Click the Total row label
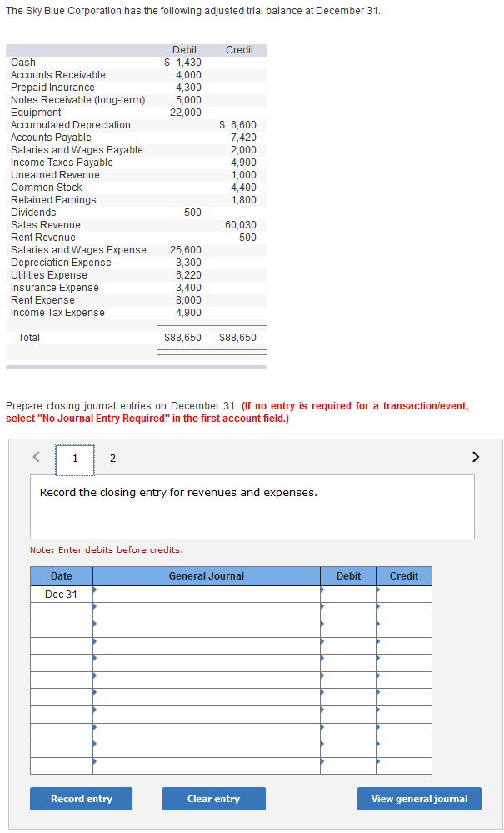This screenshot has width=504, height=833. [x=29, y=338]
